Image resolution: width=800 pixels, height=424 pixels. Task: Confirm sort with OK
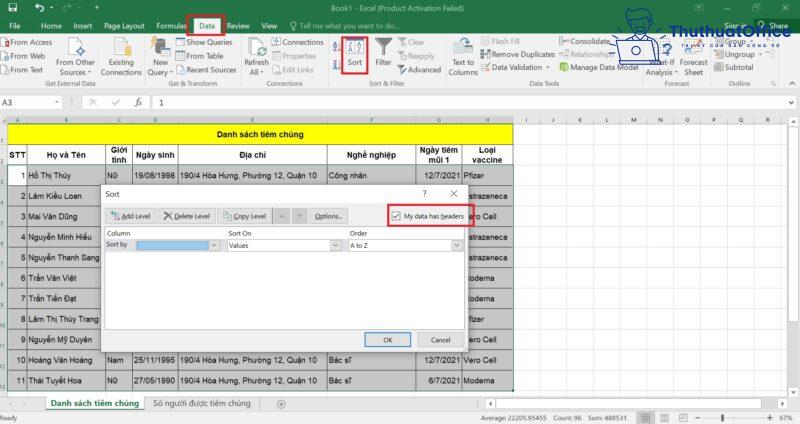388,340
